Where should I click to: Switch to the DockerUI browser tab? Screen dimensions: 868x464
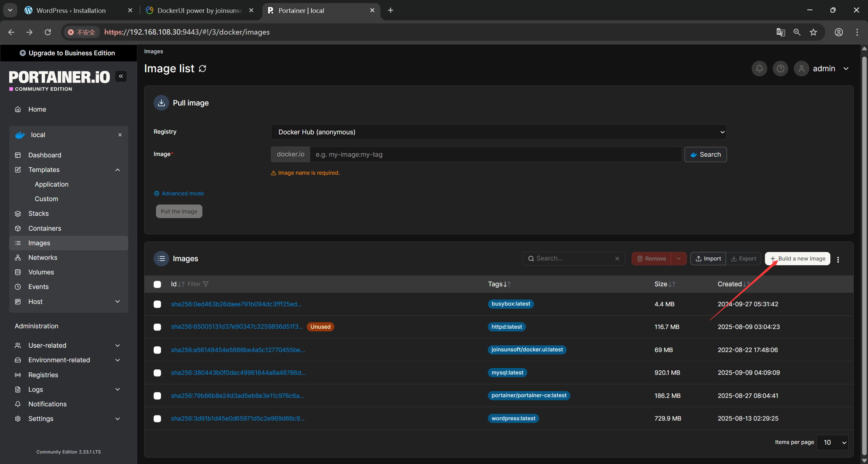200,11
